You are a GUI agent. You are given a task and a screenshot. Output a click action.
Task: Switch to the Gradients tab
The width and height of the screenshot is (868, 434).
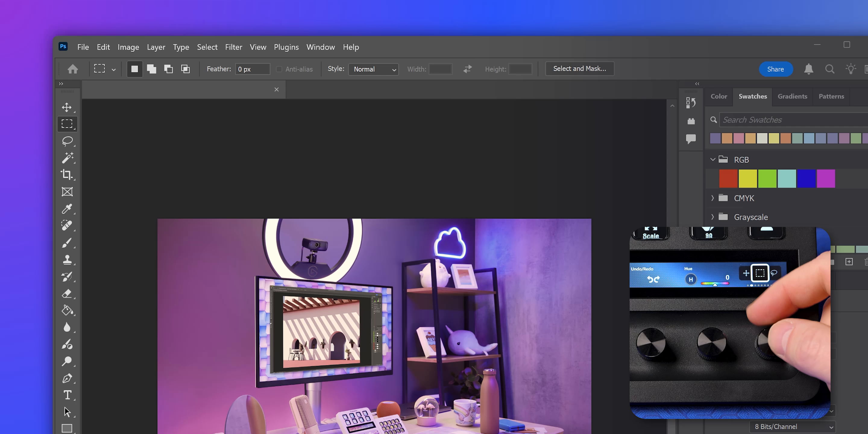(792, 96)
